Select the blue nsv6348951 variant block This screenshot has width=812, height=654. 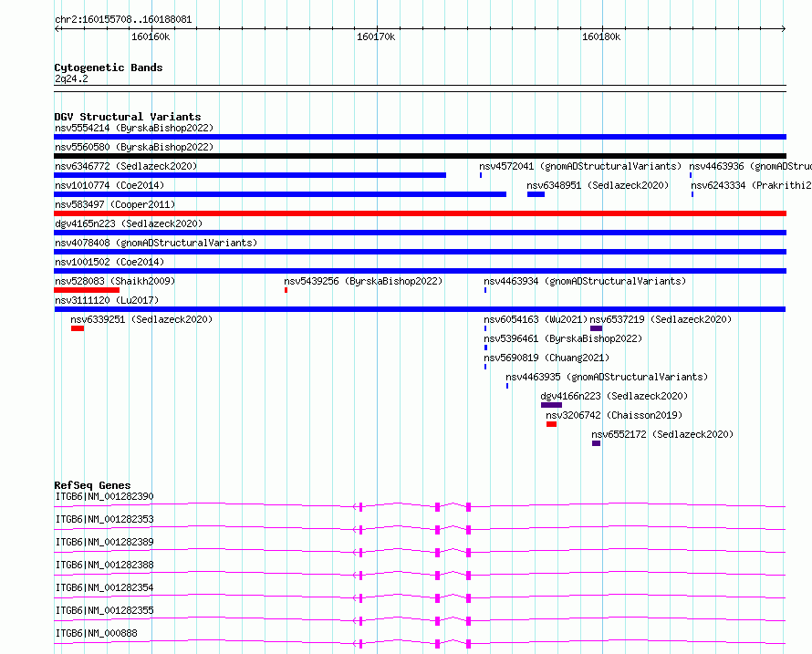(536, 194)
